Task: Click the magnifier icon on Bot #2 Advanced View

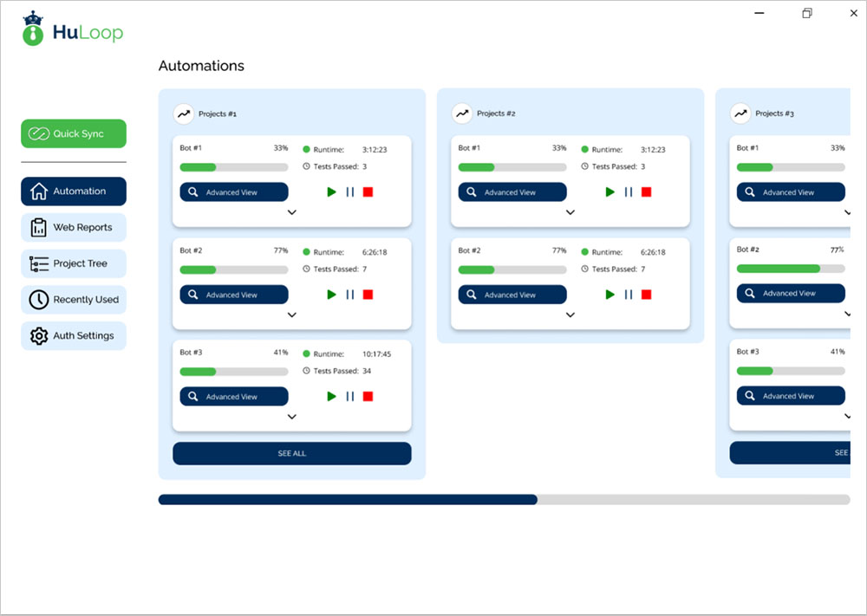Action: point(192,294)
